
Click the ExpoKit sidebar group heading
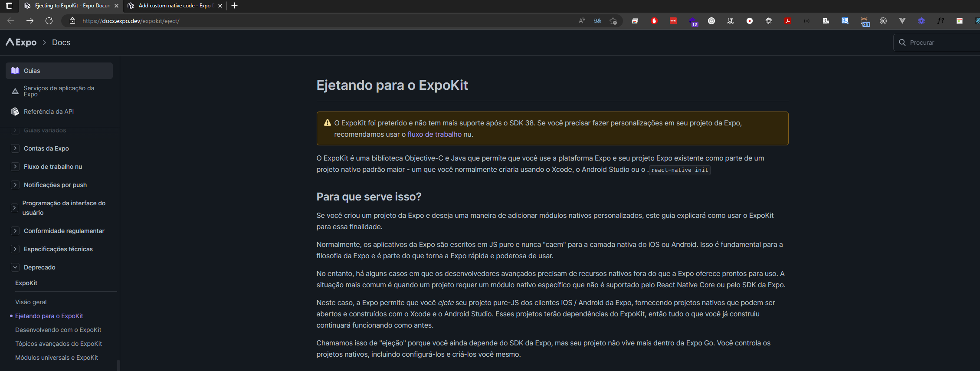[26, 283]
